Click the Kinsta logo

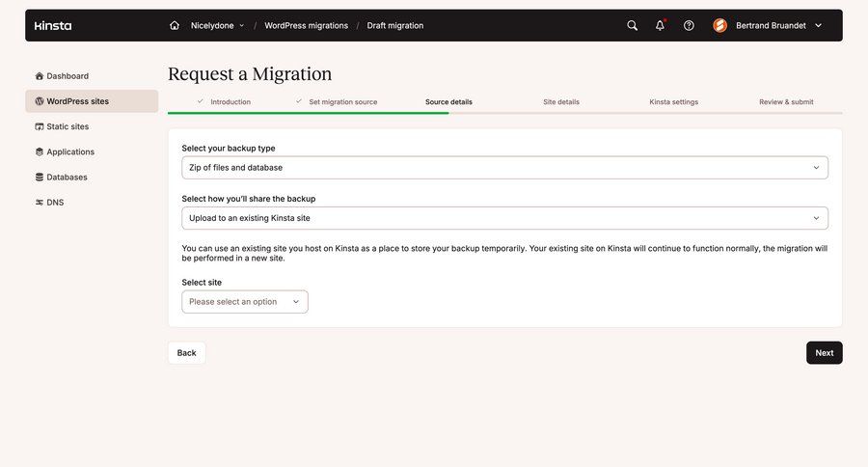click(x=53, y=26)
